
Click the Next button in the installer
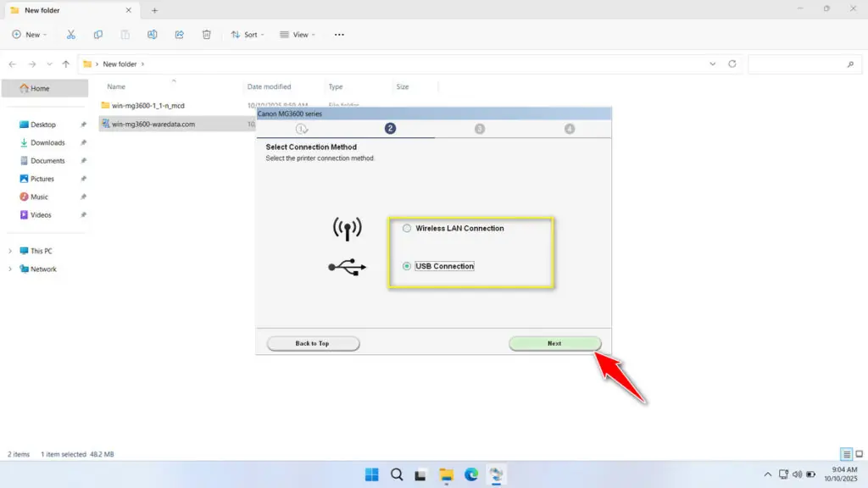tap(554, 343)
